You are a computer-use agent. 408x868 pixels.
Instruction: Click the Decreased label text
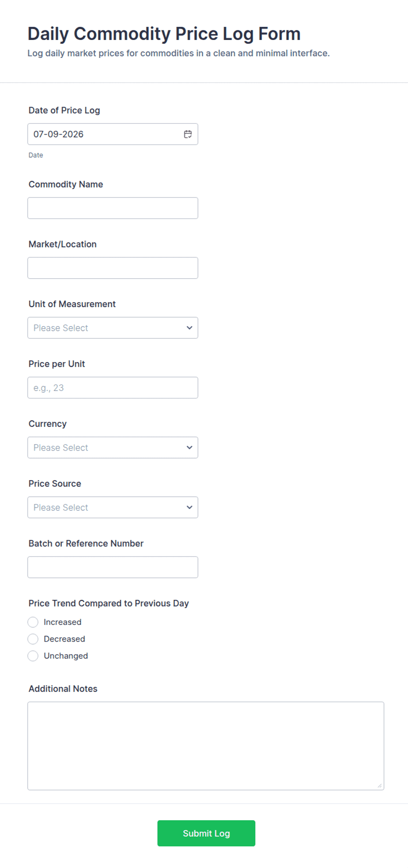point(64,639)
